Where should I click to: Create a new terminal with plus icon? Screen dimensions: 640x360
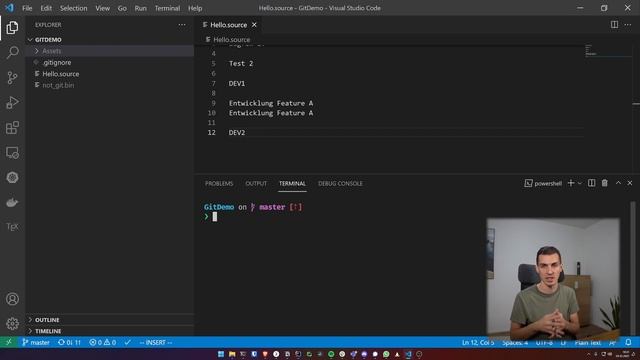pos(571,183)
